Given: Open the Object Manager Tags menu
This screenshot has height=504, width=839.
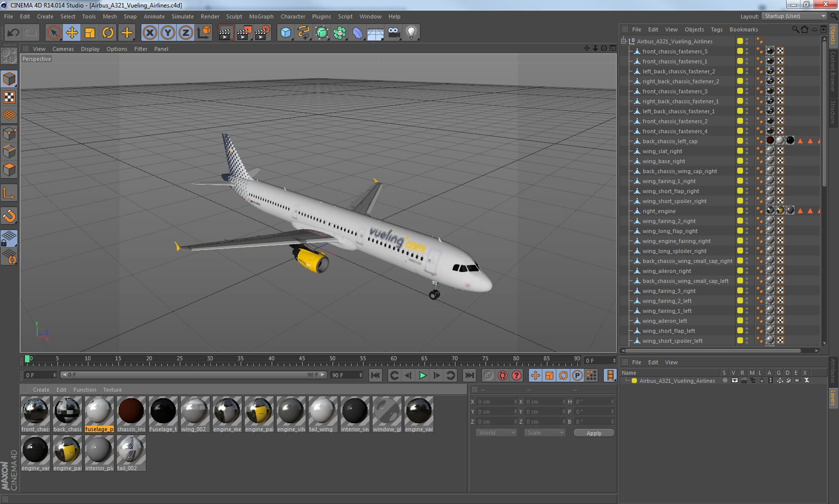Looking at the screenshot, I should 717,29.
